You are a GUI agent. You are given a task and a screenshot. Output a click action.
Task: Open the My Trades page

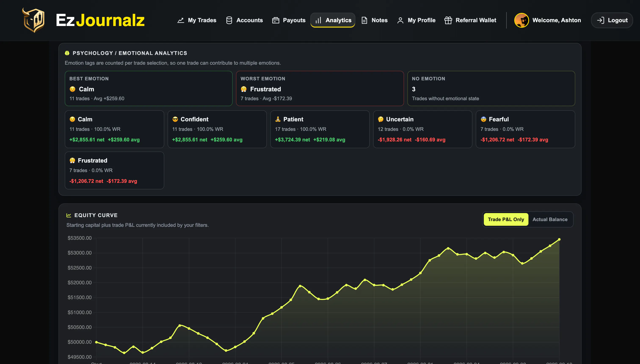(x=197, y=20)
